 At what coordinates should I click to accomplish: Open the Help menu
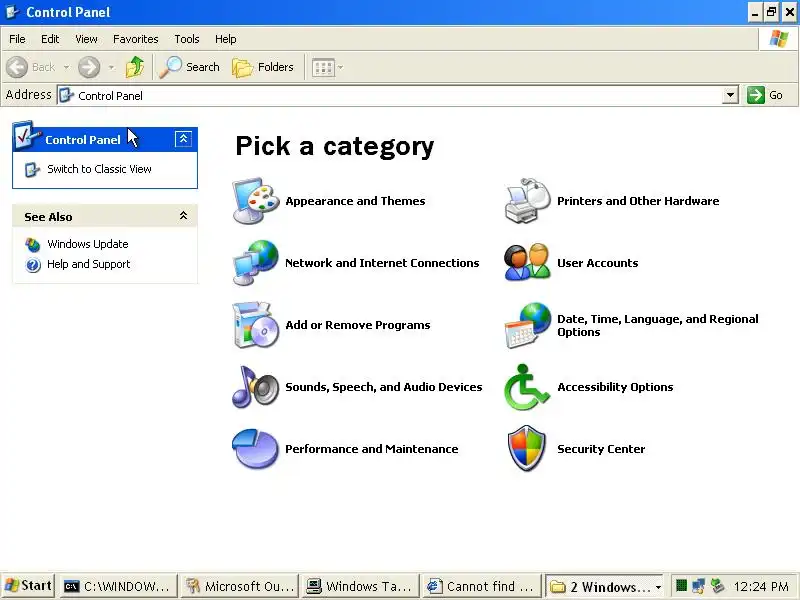click(x=226, y=39)
